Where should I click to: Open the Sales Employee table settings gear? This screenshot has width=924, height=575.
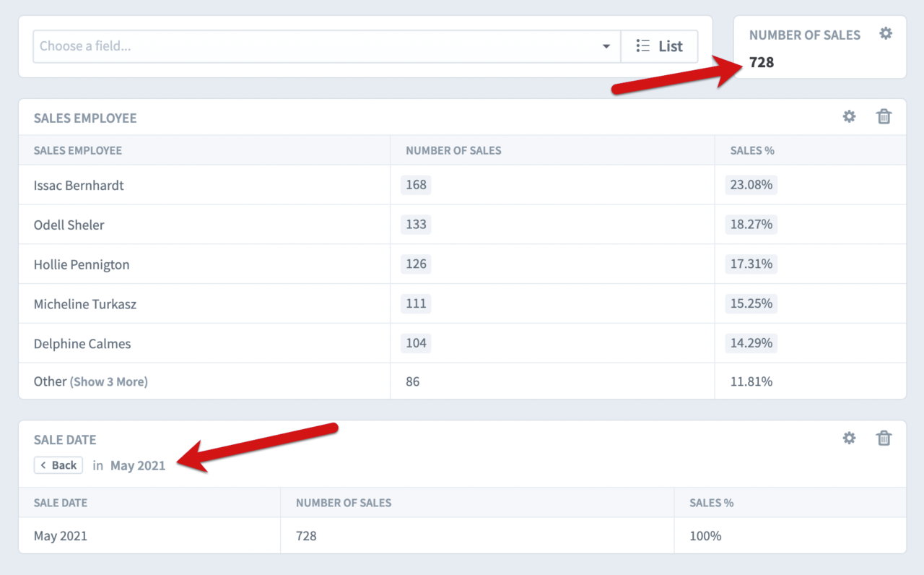pyautogui.click(x=849, y=116)
